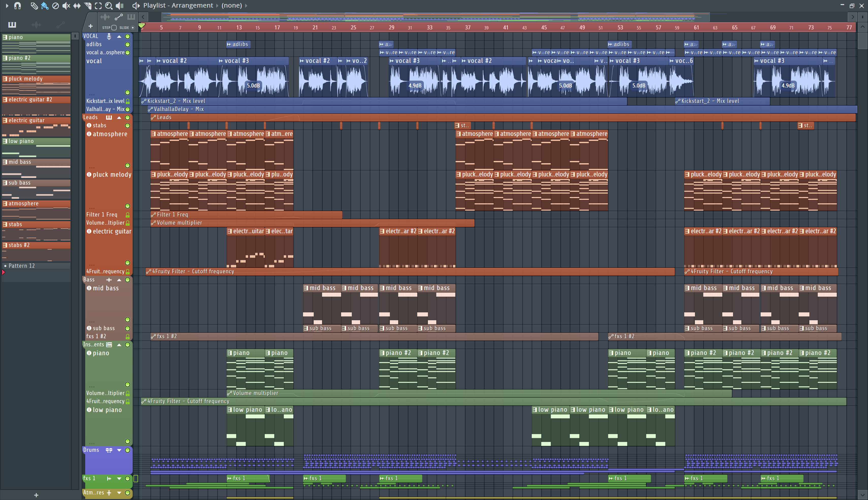The image size is (868, 500).
Task: Mute the ValhallaDelay Mix track
Action: 128,109
